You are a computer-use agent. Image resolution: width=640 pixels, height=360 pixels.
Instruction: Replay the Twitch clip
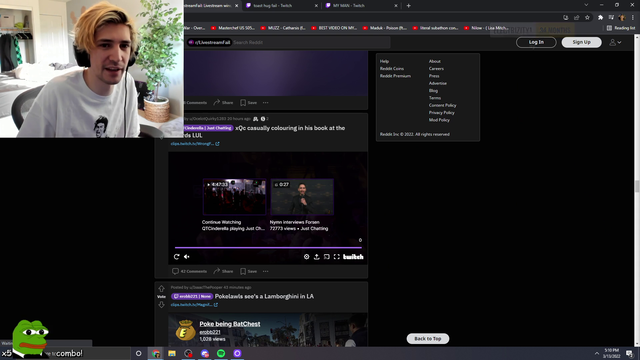pyautogui.click(x=176, y=257)
